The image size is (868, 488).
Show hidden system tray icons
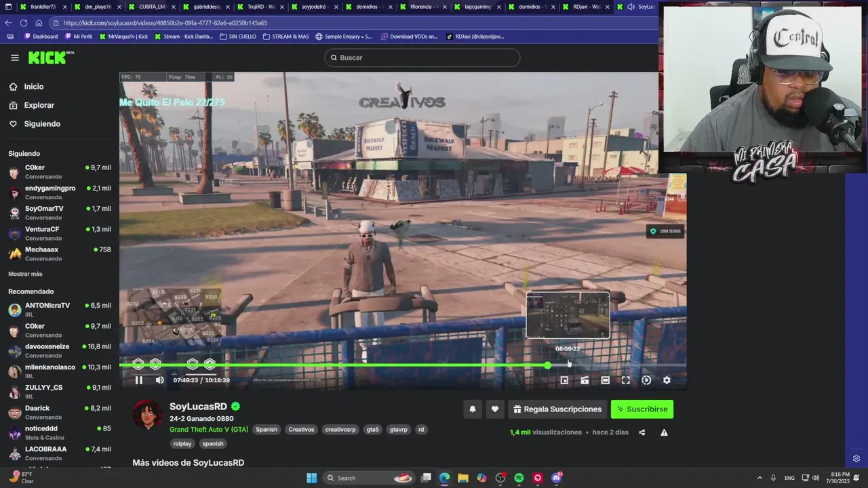point(759,478)
